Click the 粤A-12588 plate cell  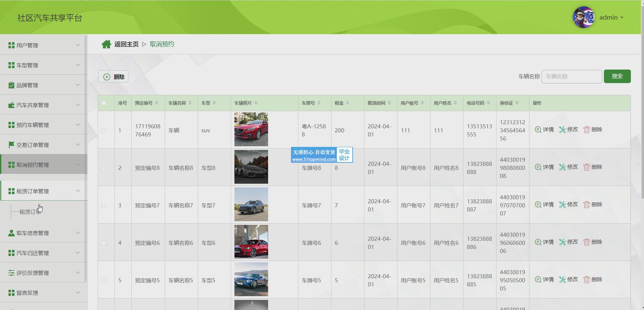[x=314, y=130]
